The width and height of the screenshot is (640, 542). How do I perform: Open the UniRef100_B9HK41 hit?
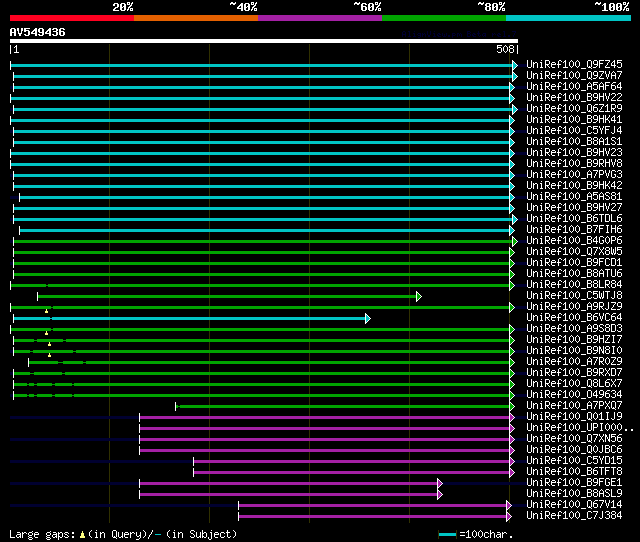point(574,120)
